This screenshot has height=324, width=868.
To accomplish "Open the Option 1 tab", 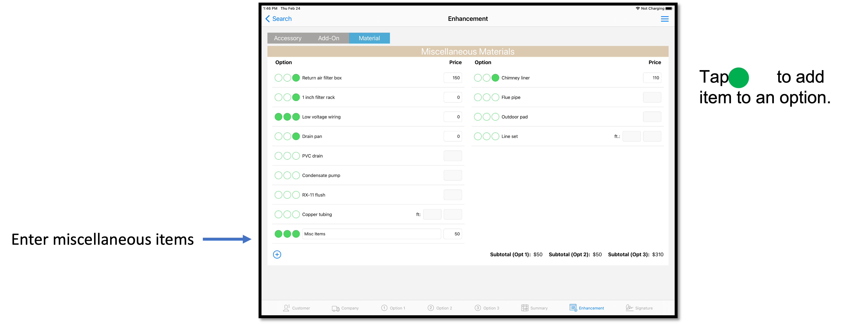I will (393, 308).
